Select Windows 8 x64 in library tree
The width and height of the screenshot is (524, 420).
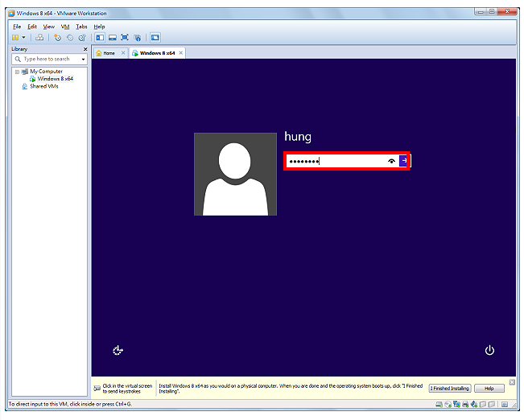click(x=56, y=79)
